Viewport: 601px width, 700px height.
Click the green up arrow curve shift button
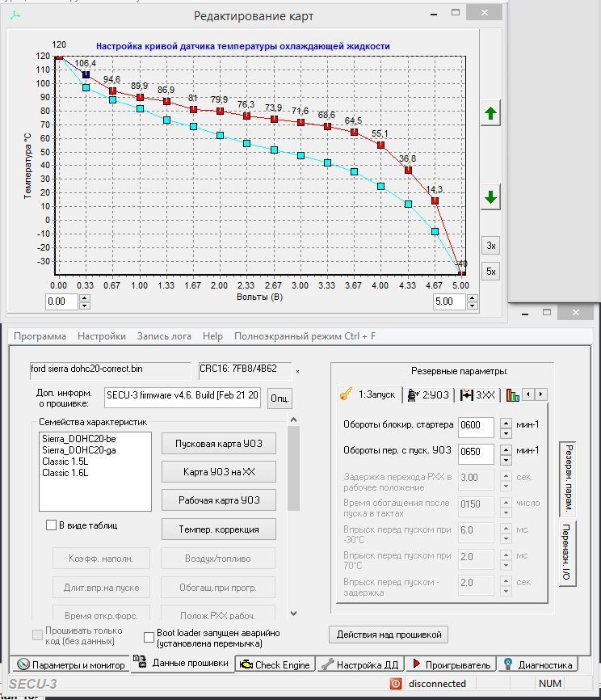pyautogui.click(x=490, y=113)
